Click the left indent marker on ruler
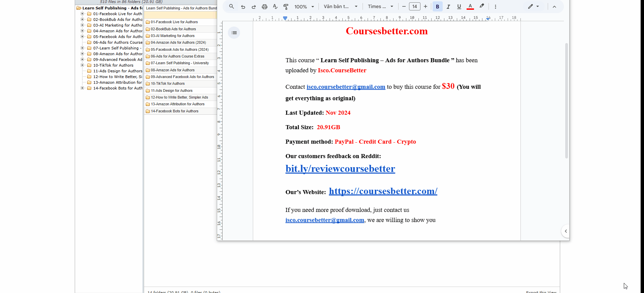Viewport: 644px width, 293px height. coord(285,19)
